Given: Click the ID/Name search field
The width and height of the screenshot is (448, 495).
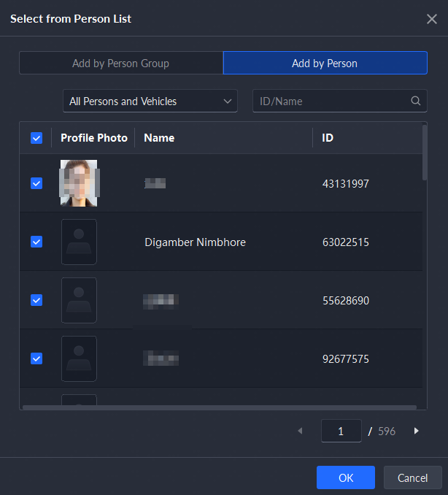Looking at the screenshot, I should [x=332, y=101].
